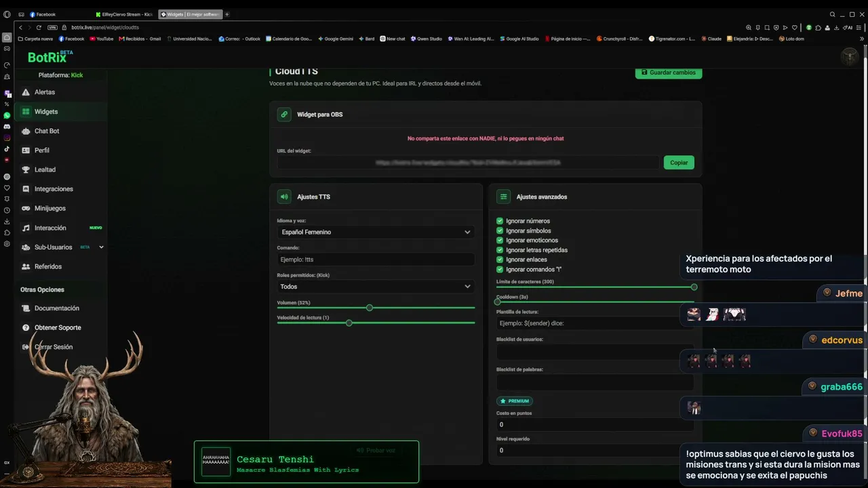Screen dimensions: 868x488
Task: Reload the current page
Action: [x=39, y=27]
